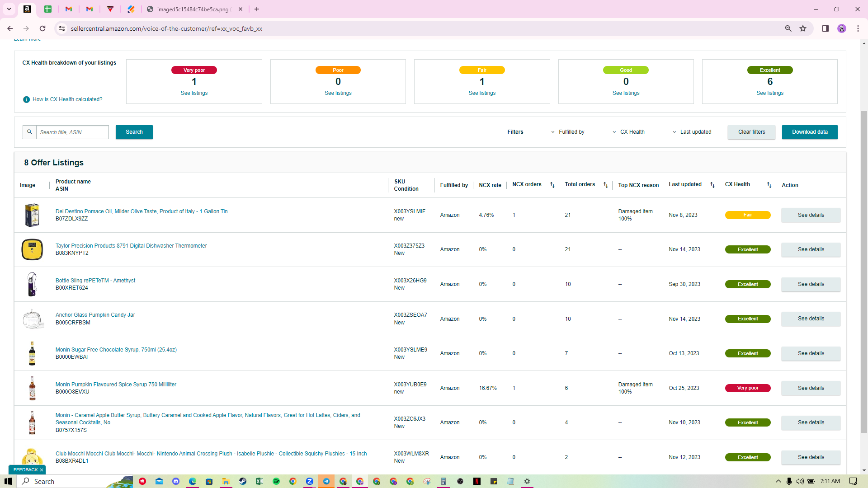Sort the table by NCX orders

552,185
